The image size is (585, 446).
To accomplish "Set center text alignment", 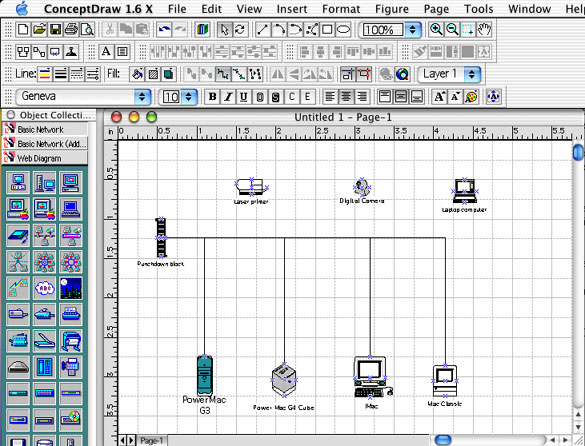I will (346, 97).
